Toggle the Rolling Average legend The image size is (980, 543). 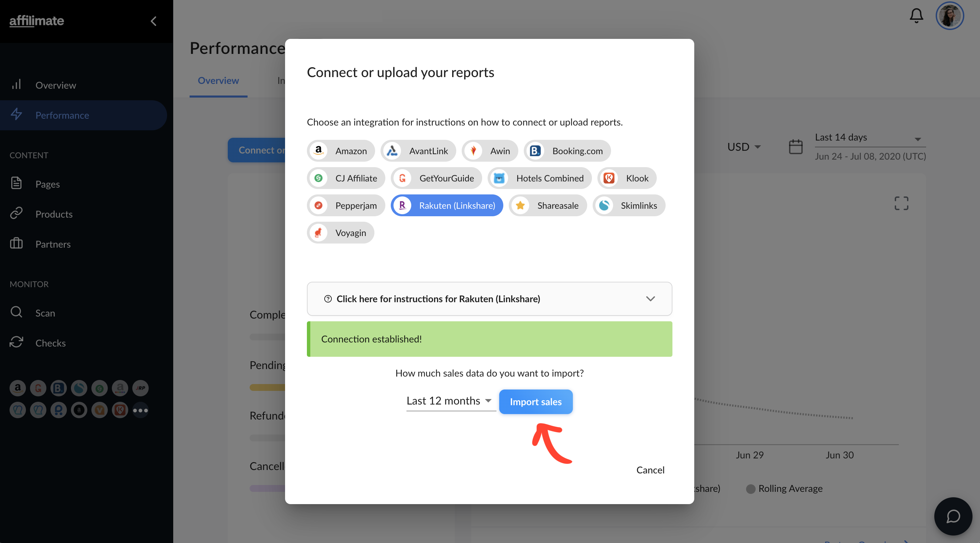click(x=785, y=488)
